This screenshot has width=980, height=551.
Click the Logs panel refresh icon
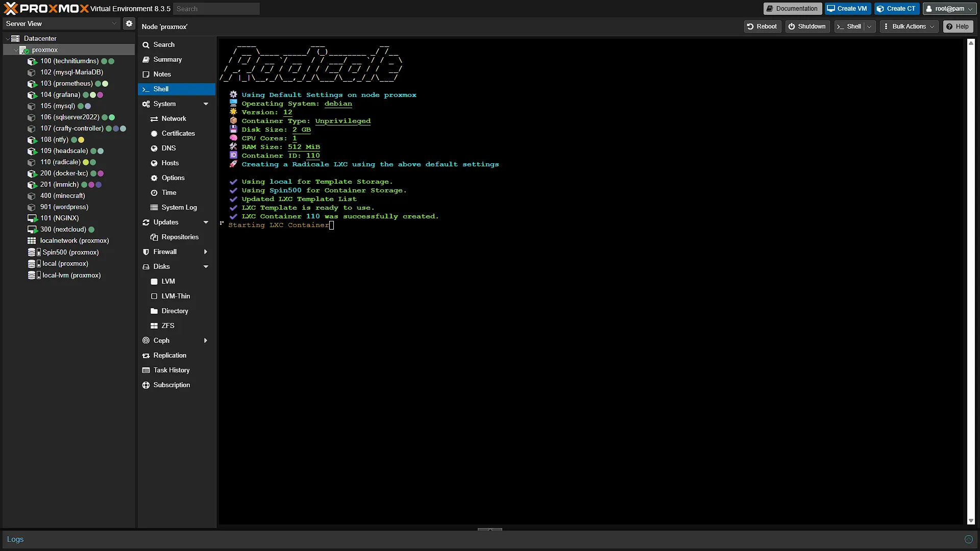coord(968,539)
